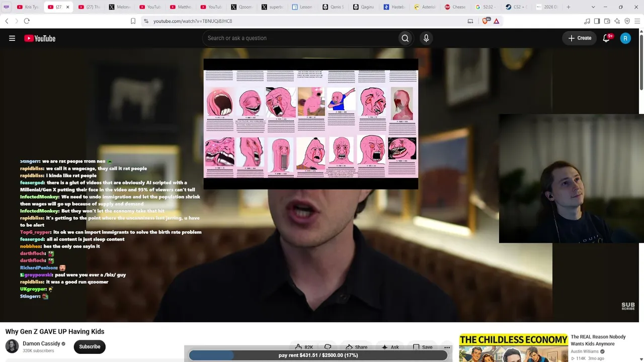
Task: Click the browser address bar URL
Action: (x=193, y=21)
